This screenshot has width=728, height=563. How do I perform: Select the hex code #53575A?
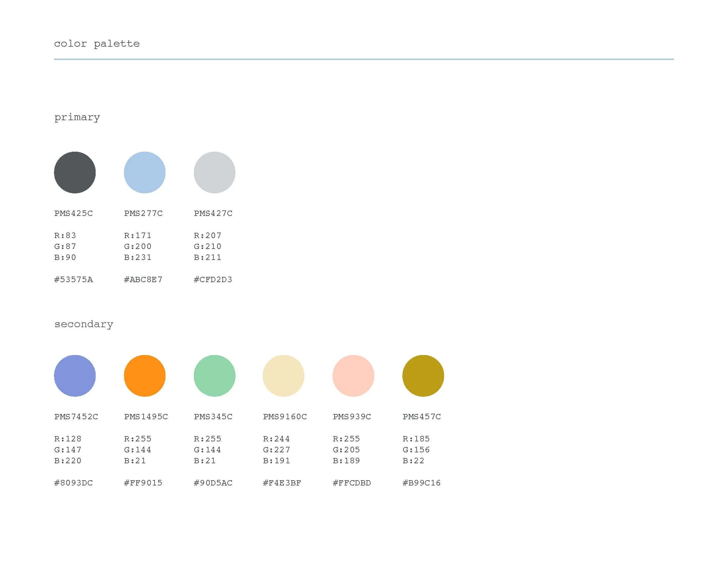pyautogui.click(x=74, y=280)
